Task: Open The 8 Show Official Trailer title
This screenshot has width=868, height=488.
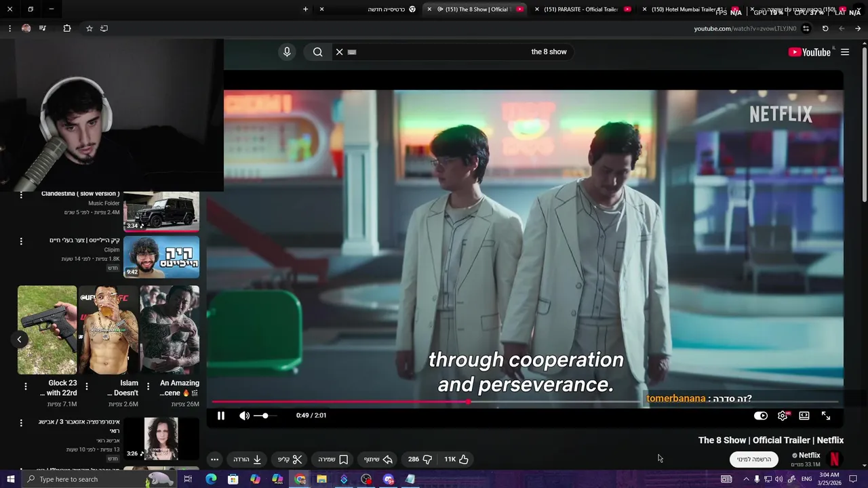Action: point(771,441)
